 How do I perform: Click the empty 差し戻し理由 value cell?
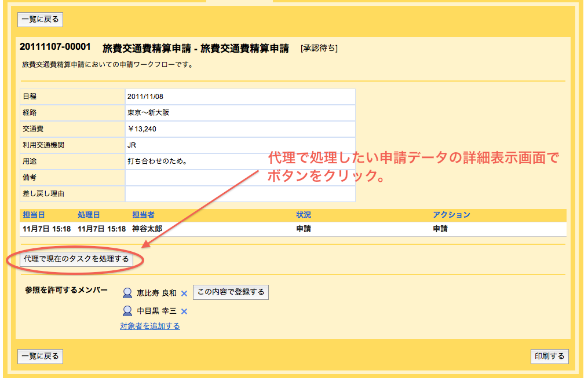(x=240, y=194)
